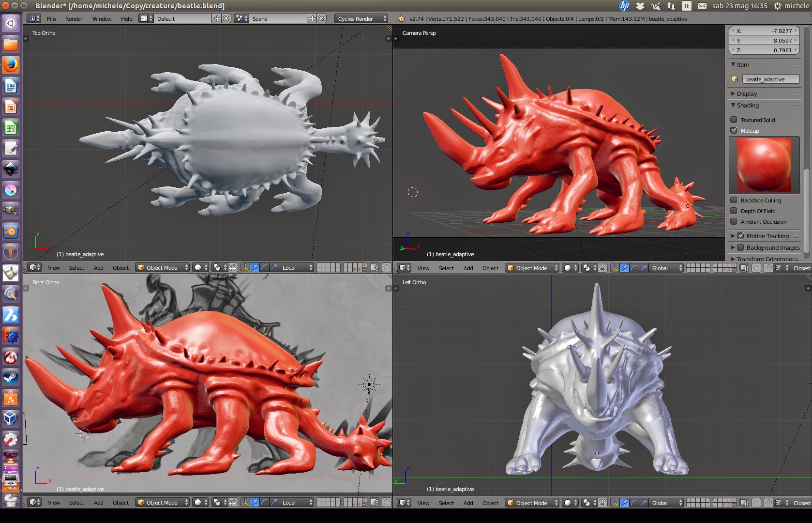Click the scene browse icon beside Scene field
The image size is (812, 523).
(x=241, y=18)
